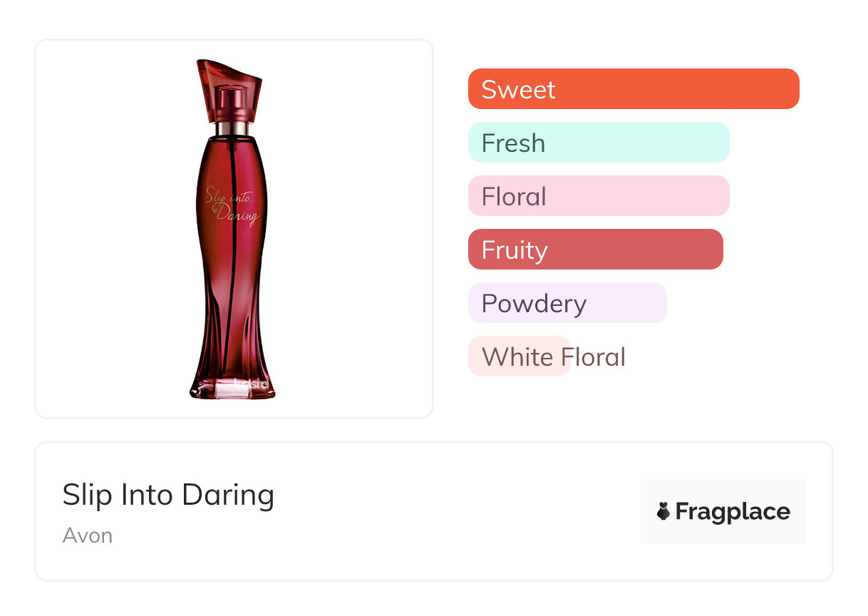Select the Sweet accord bar

coord(633,89)
